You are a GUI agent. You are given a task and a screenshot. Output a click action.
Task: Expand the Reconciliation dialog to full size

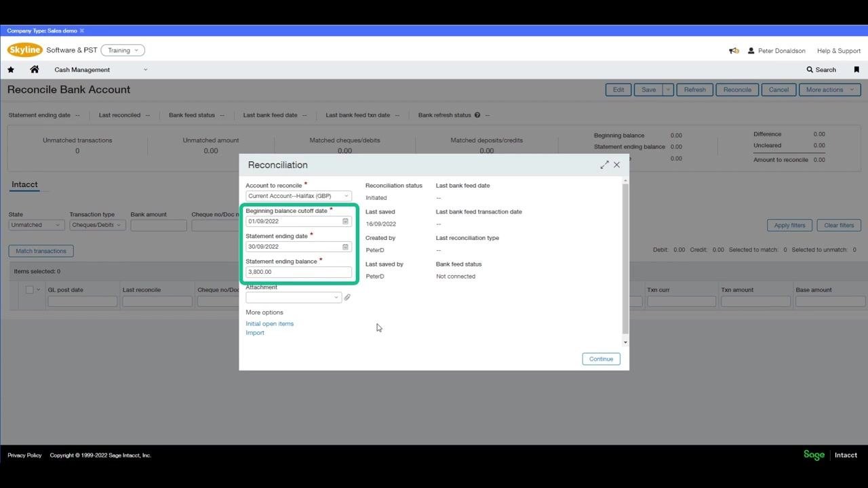[x=604, y=165]
